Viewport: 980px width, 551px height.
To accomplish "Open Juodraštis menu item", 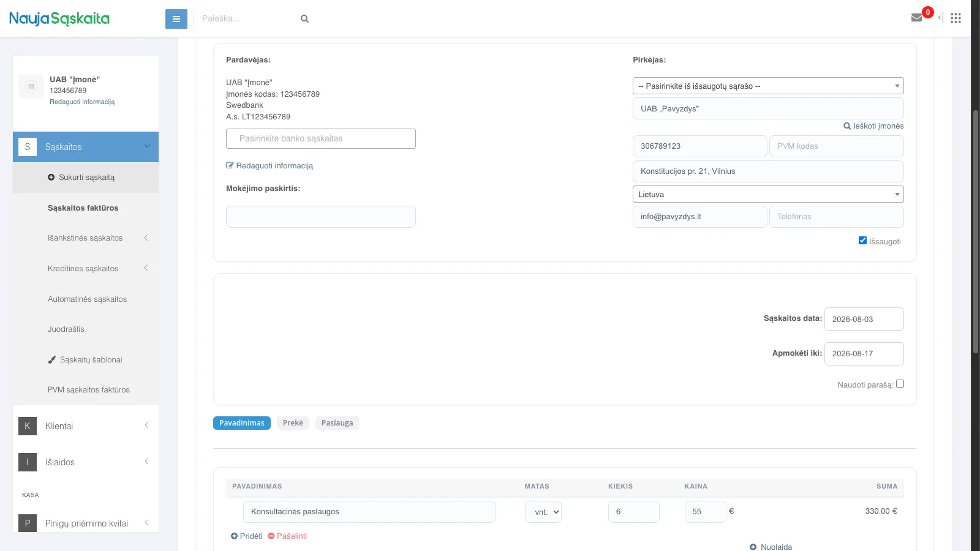I will point(86,329).
